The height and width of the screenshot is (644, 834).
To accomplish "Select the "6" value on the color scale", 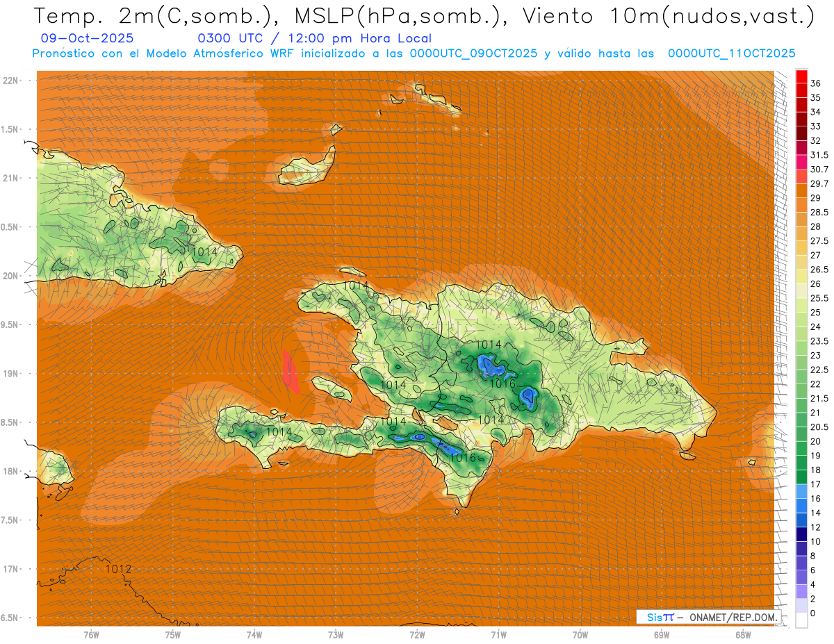I will (x=813, y=570).
